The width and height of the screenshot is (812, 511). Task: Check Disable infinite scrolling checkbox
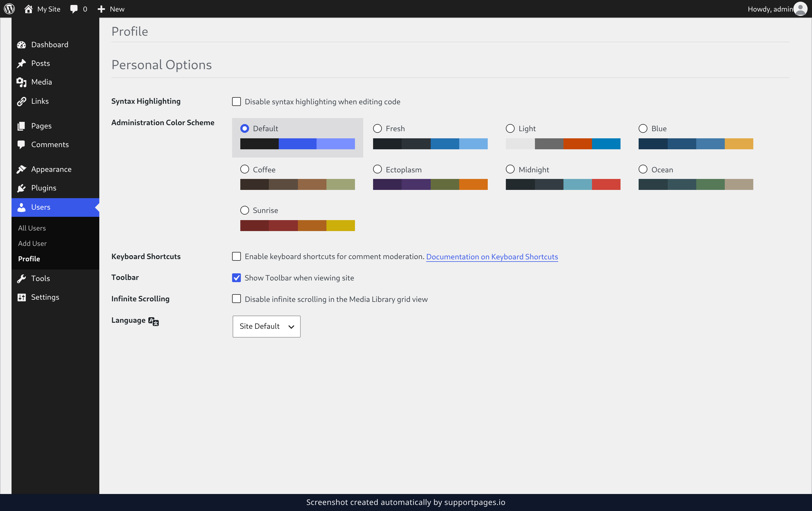[236, 299]
